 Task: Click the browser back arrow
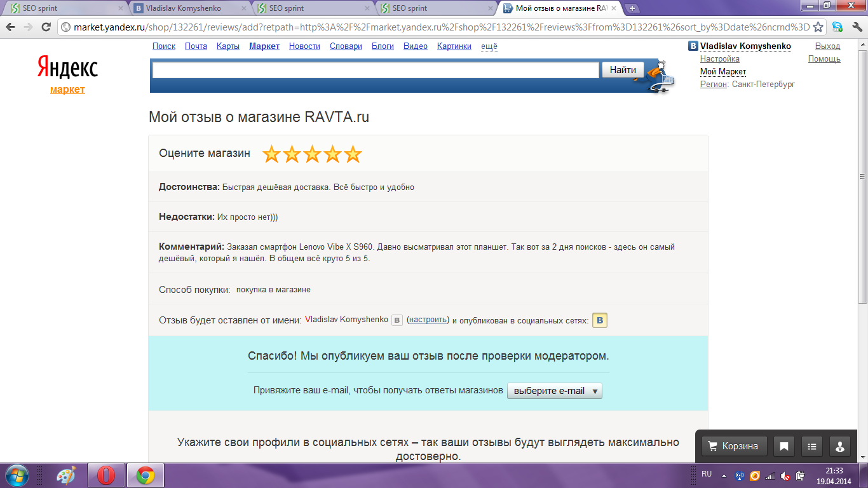tap(11, 27)
